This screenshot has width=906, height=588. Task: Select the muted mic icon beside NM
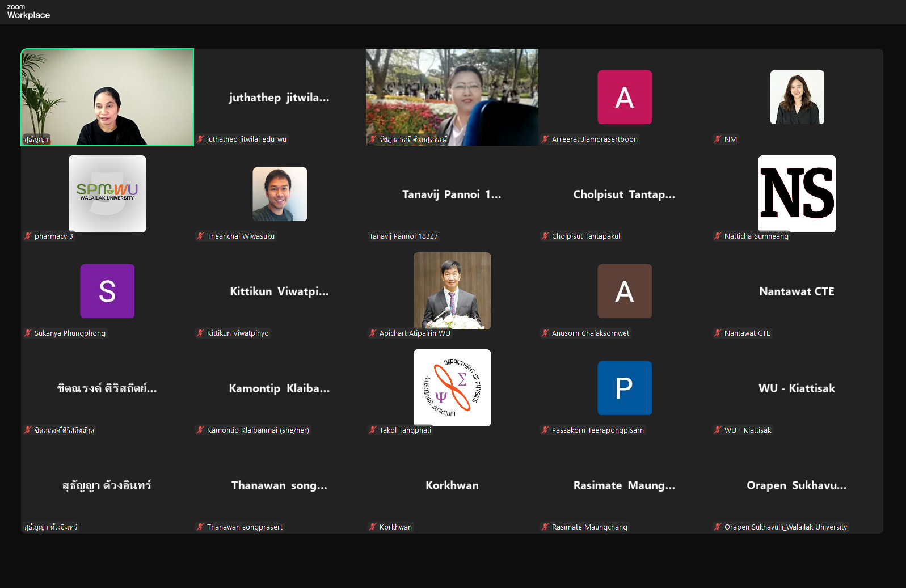click(x=718, y=139)
